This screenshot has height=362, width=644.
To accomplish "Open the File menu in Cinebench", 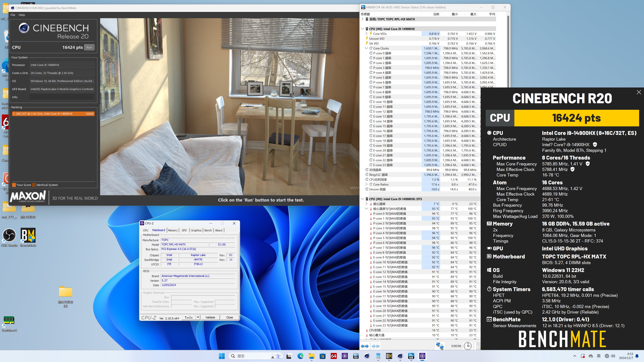I will pos(13,15).
